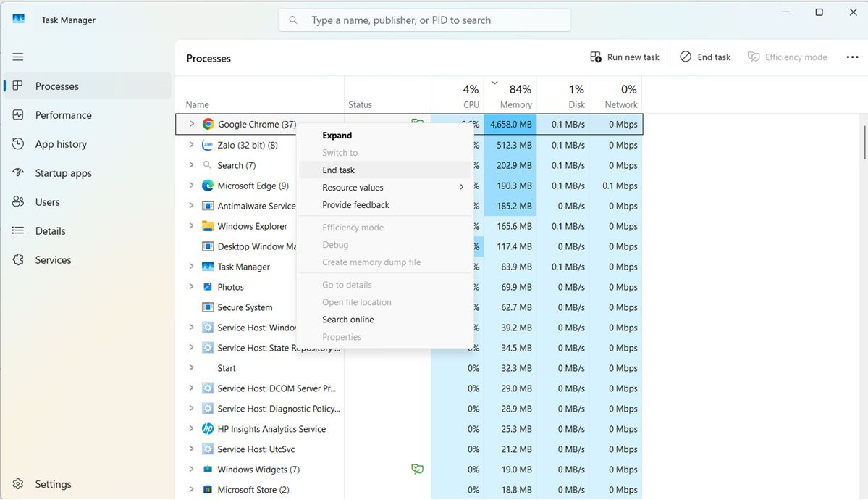868x500 pixels.
Task: Click the Google Chrome process icon
Action: click(x=208, y=124)
